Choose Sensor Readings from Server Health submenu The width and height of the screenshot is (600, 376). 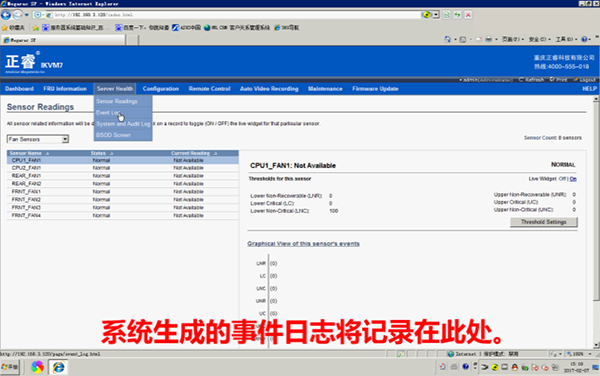point(123,101)
